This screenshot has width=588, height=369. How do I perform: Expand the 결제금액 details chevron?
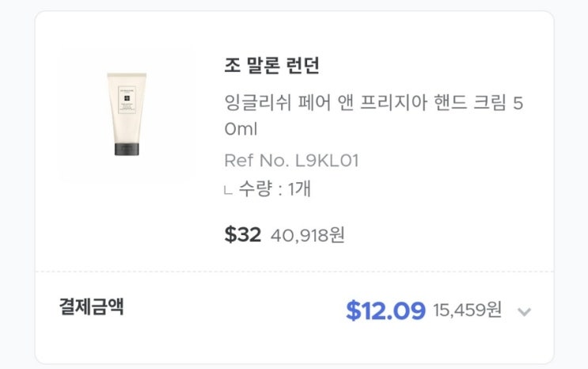[523, 311]
